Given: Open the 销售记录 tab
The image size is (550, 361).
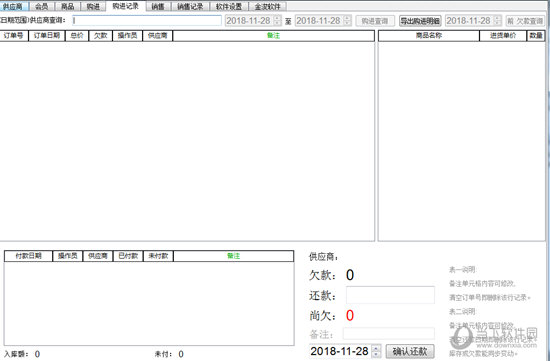Looking at the screenshot, I should coord(190,6).
